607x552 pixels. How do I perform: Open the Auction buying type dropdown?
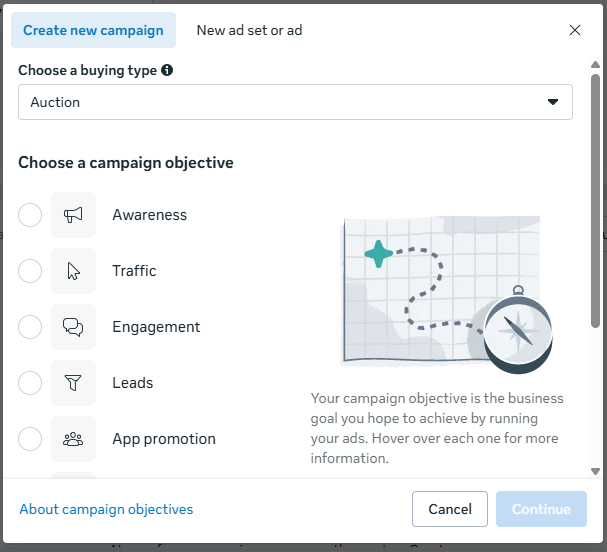pyautogui.click(x=295, y=102)
